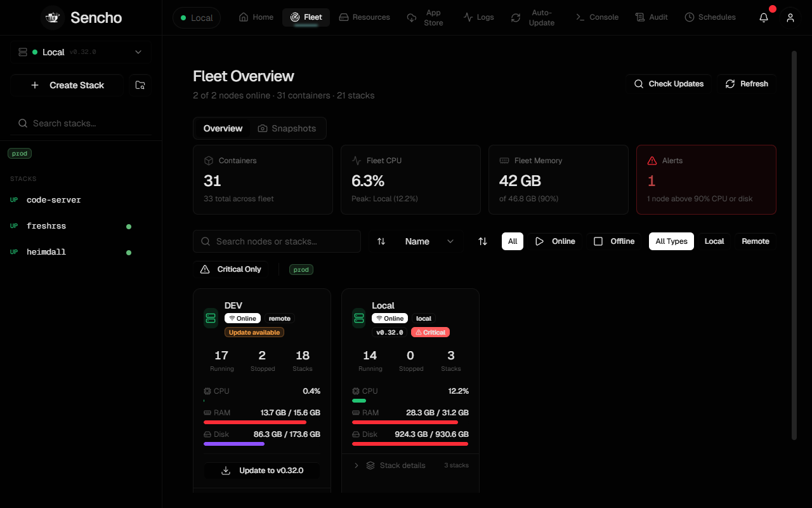Viewport: 812px width, 508px height.
Task: Click the Sencho logo icon
Action: point(53,18)
